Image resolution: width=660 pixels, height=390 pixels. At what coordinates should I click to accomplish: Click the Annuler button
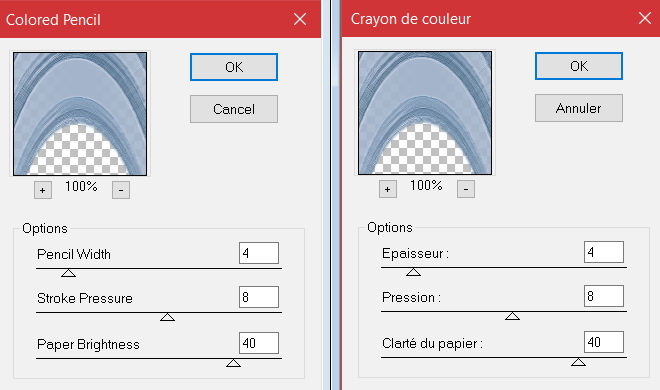[579, 108]
